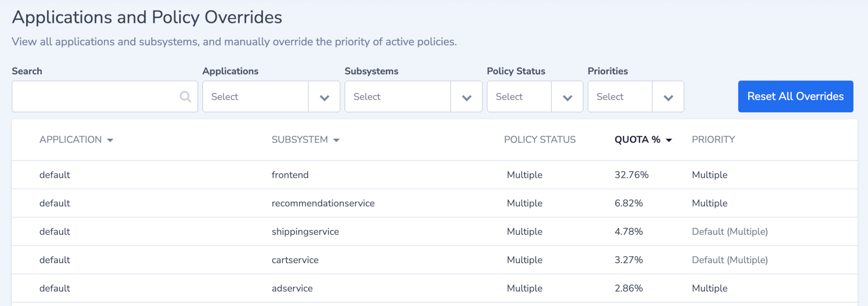The height and width of the screenshot is (306, 868).
Task: Select the cartservice subsystem cell
Action: tap(295, 260)
